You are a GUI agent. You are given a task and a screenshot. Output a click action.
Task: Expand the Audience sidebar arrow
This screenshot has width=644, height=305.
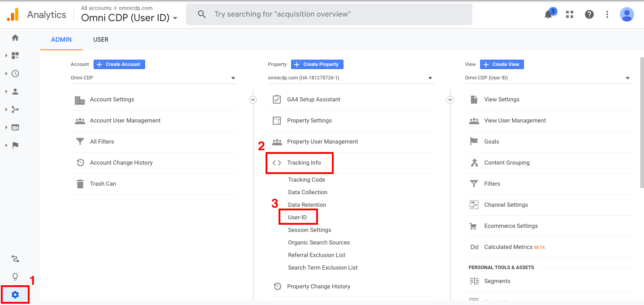pos(6,91)
